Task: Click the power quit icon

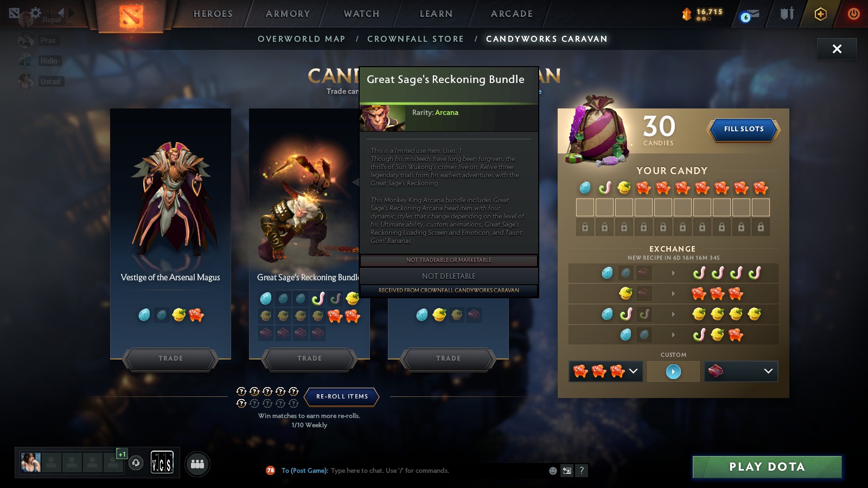Action: [x=853, y=14]
